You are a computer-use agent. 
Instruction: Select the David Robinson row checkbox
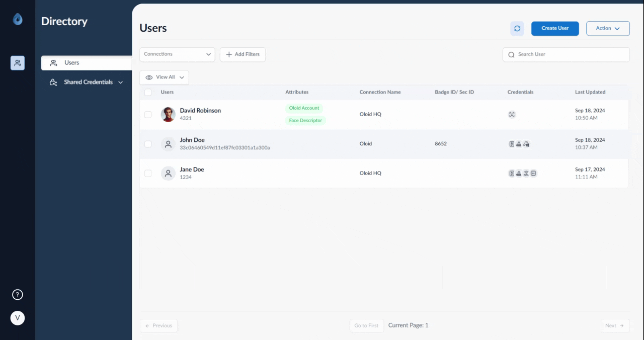148,114
